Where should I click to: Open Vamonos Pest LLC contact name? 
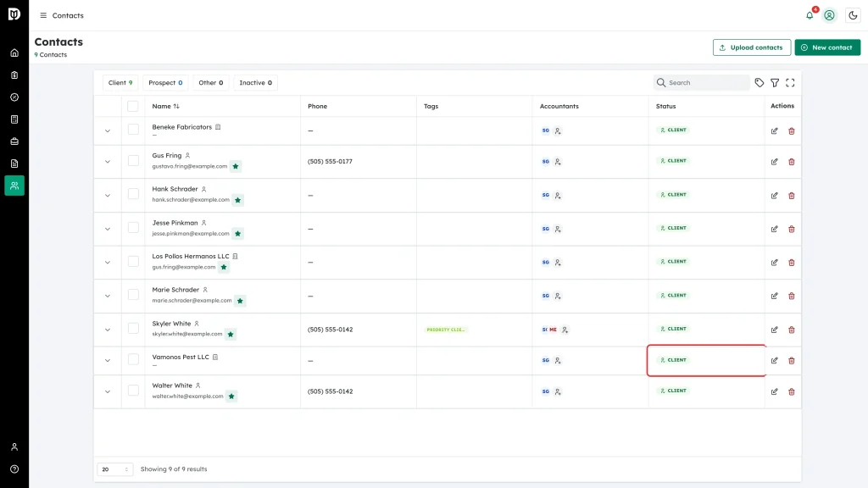click(181, 357)
